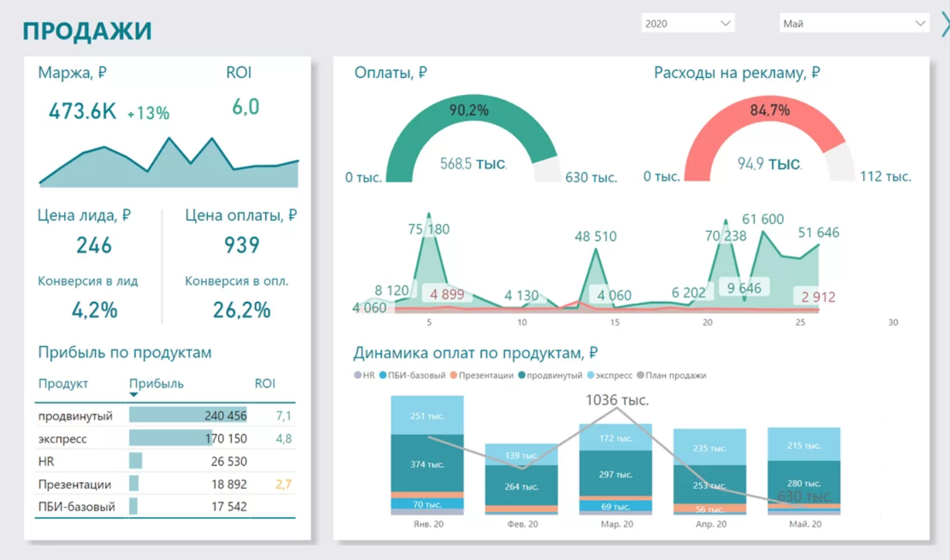Click profit value 17 542

pos(229,507)
